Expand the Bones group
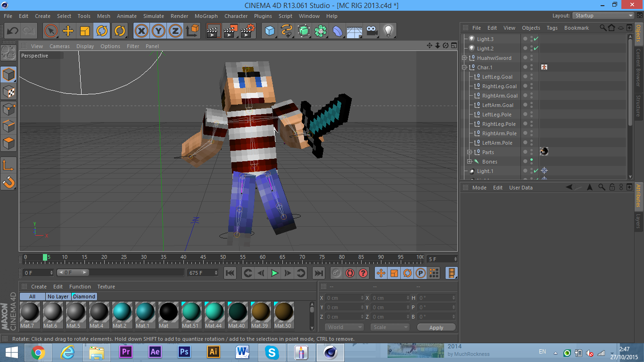Viewport: 644px width, 362px height. pyautogui.click(x=470, y=162)
